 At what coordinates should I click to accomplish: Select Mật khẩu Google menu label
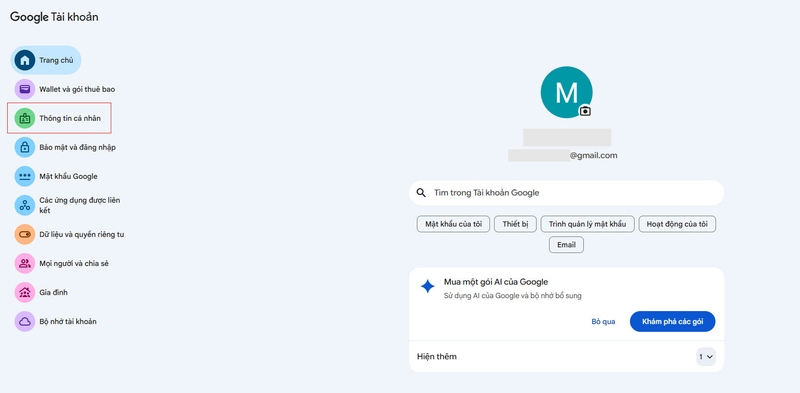point(68,177)
